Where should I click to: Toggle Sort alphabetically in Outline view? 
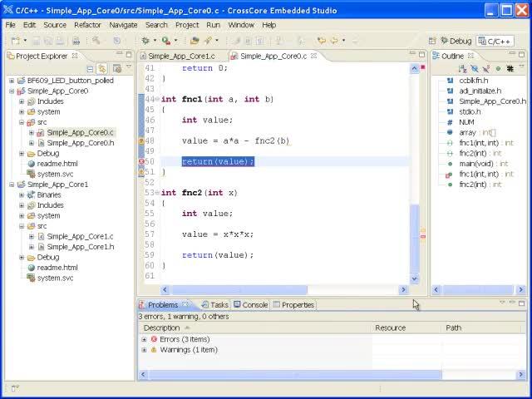[462, 69]
